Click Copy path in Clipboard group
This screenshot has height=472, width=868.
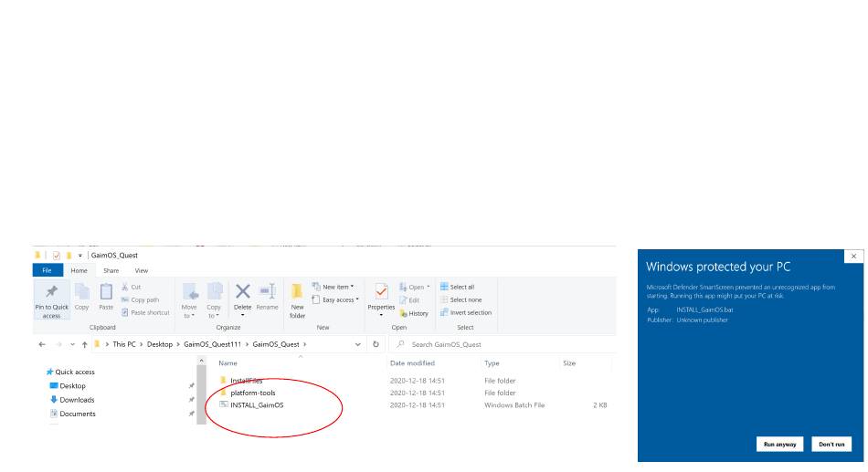tap(141, 299)
